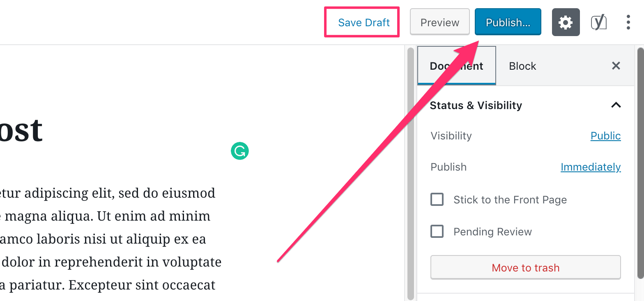Open the three-dot more options menu
The image size is (644, 301).
click(x=628, y=22)
